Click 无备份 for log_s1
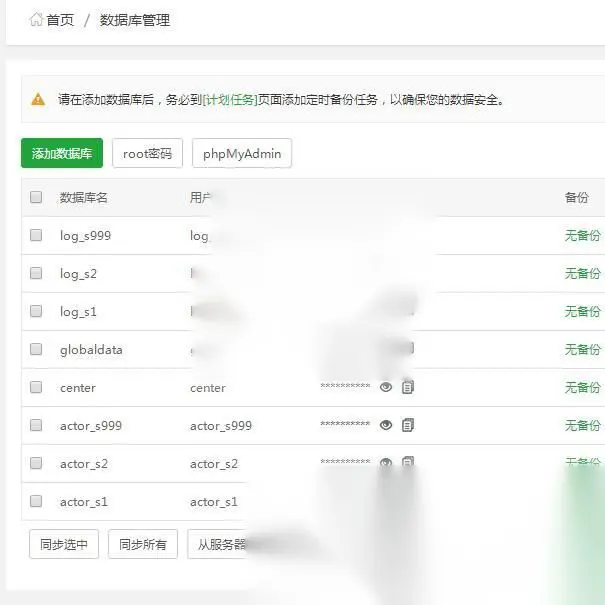This screenshot has width=605, height=605. 583,311
